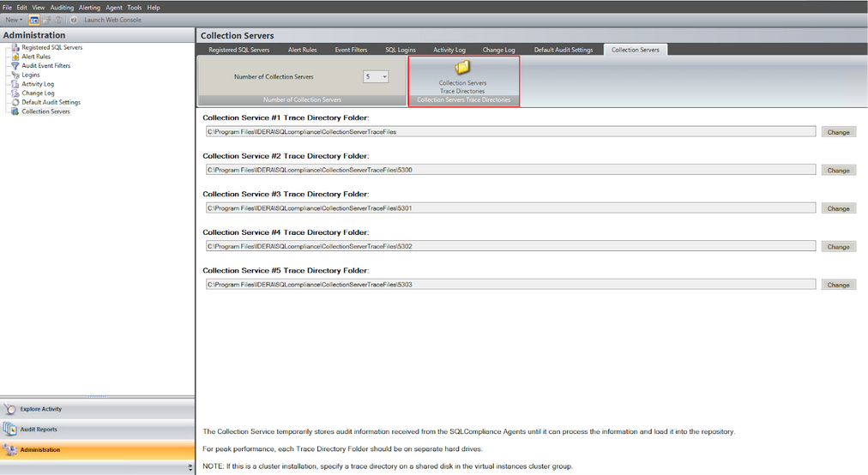868x475 pixels.
Task: Click the grayed refresh toolbar icon
Action: click(58, 20)
